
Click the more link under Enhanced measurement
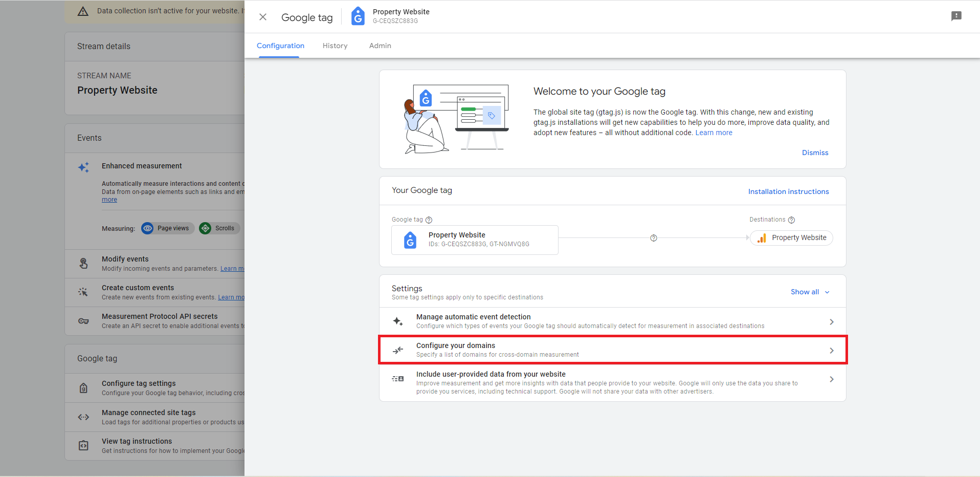[109, 200]
